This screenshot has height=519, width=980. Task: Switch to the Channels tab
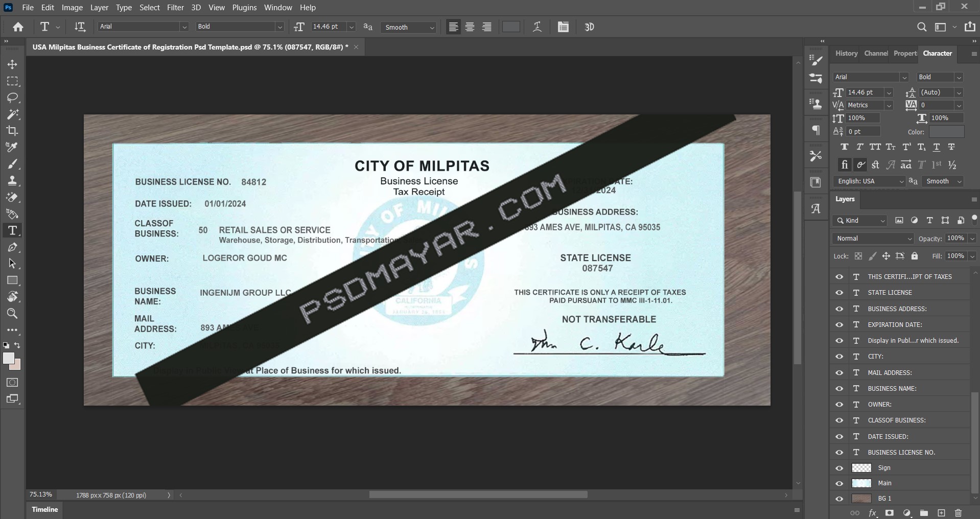(876, 54)
